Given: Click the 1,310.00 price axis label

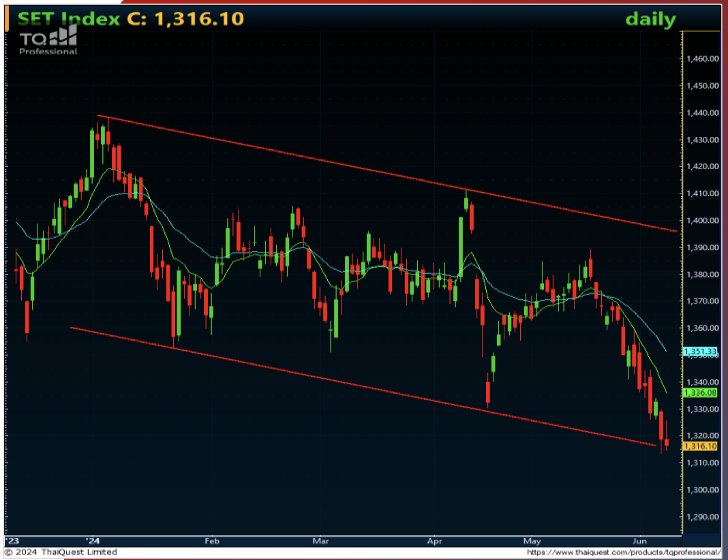Looking at the screenshot, I should coord(703,463).
